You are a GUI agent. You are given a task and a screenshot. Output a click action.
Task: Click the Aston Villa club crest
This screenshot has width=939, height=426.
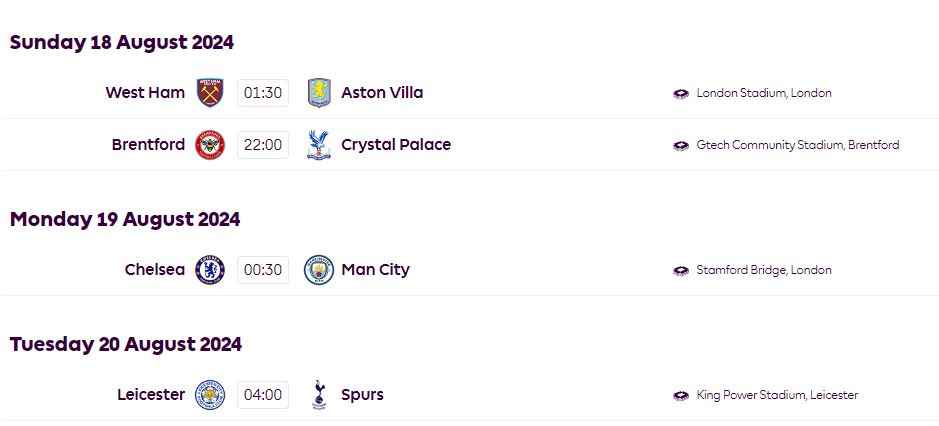pos(319,93)
